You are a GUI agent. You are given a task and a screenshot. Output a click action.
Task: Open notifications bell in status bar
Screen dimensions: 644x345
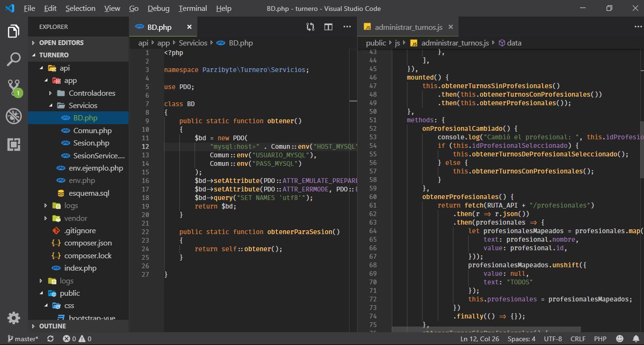click(x=635, y=339)
